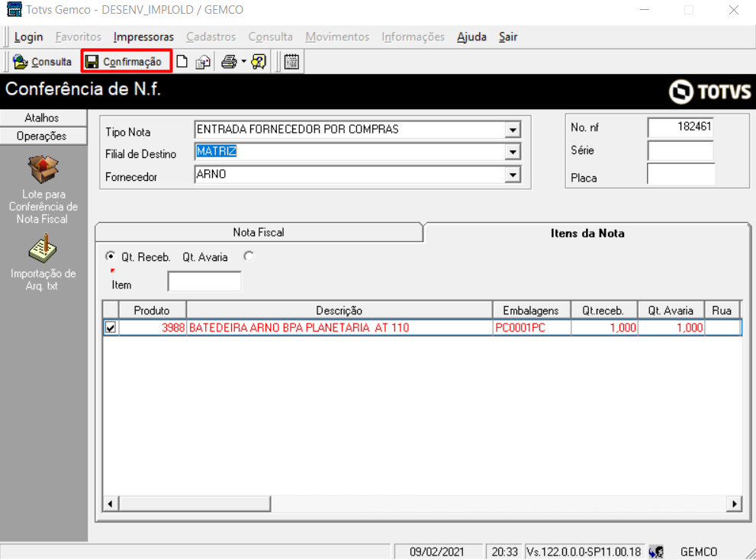756x560 pixels.
Task: Click the Qt. Avaria column header
Action: [x=671, y=311]
